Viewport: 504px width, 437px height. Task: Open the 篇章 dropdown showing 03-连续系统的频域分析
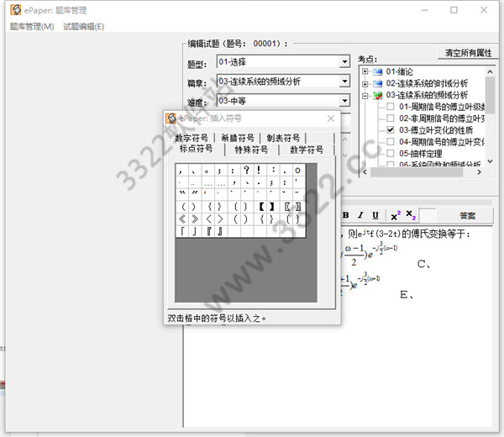click(x=344, y=81)
